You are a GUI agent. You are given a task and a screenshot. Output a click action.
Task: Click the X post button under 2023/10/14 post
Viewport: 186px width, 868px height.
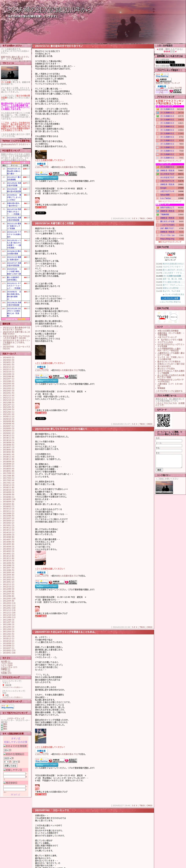(41, 418)
